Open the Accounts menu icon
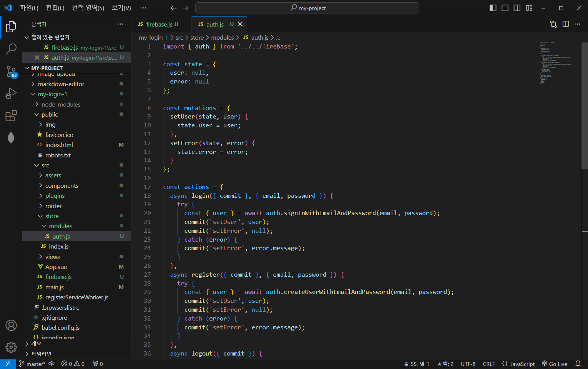 click(x=11, y=326)
